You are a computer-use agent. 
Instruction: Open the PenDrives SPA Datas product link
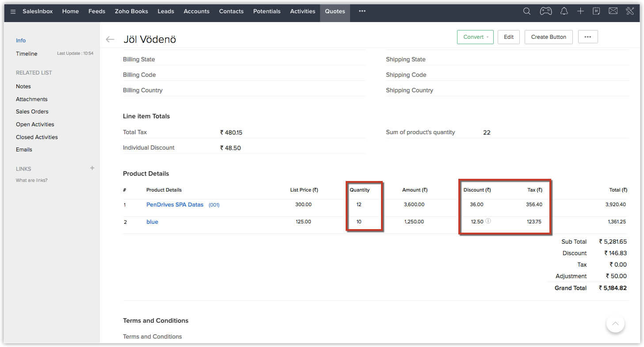point(175,204)
